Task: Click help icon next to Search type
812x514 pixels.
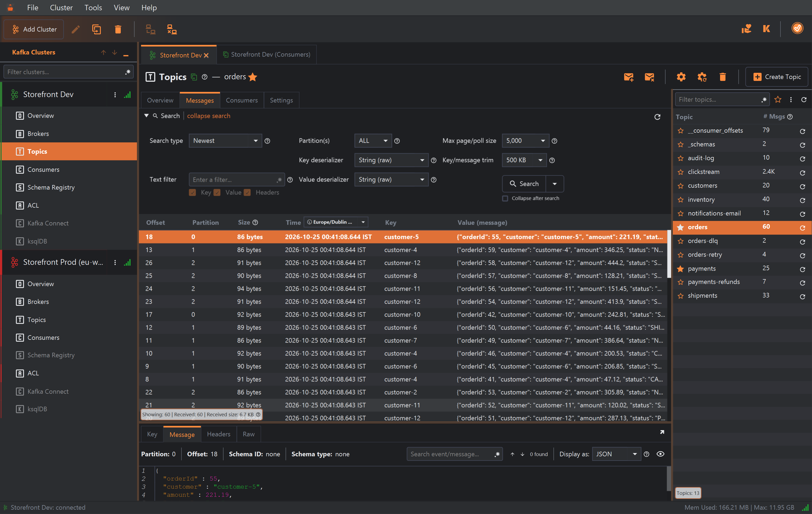Action: tap(267, 141)
